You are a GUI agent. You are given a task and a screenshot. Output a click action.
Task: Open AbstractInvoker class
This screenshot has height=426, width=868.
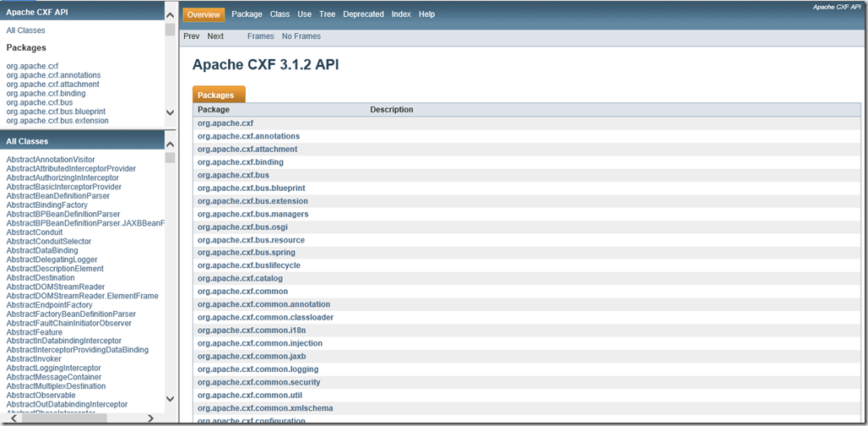[34, 359]
